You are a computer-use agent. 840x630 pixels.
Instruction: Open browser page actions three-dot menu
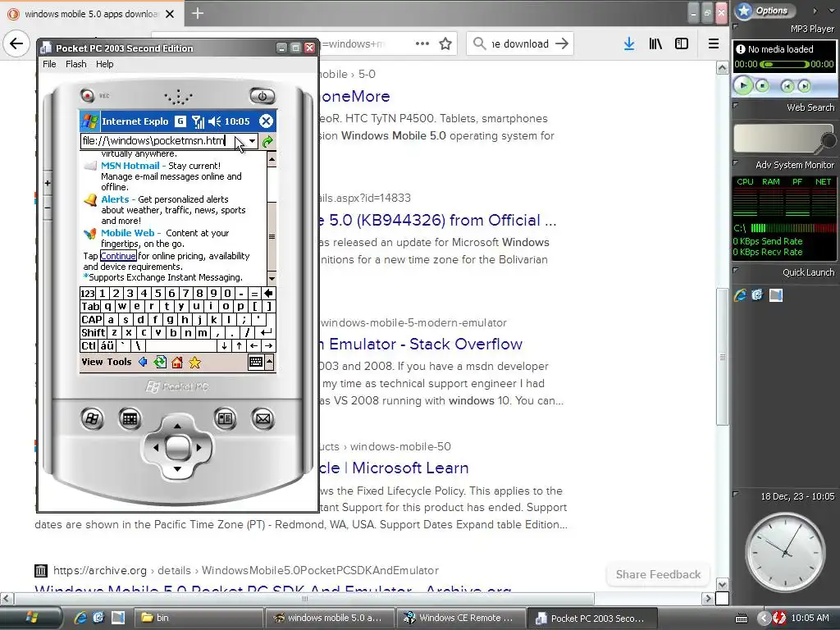tap(422, 43)
